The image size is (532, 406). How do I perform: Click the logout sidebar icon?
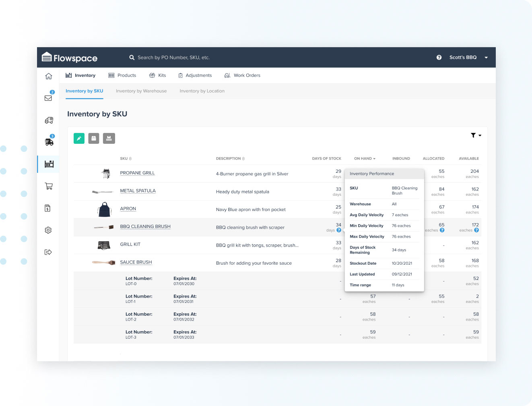pyautogui.click(x=48, y=252)
